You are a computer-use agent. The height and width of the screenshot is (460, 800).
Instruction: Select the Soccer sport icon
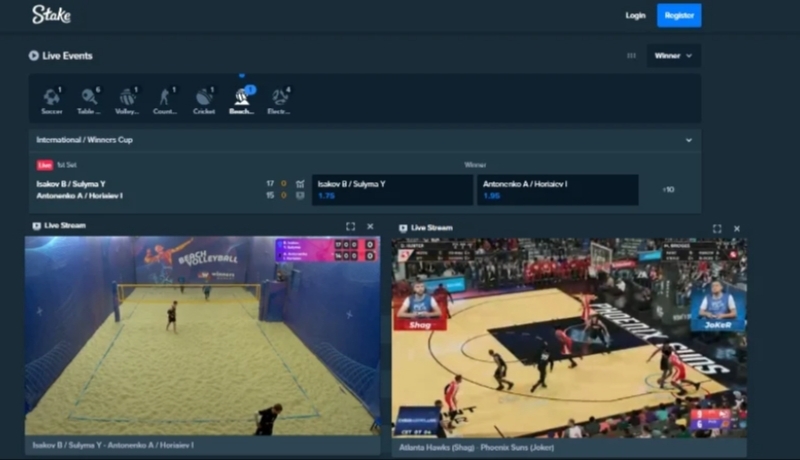52,100
